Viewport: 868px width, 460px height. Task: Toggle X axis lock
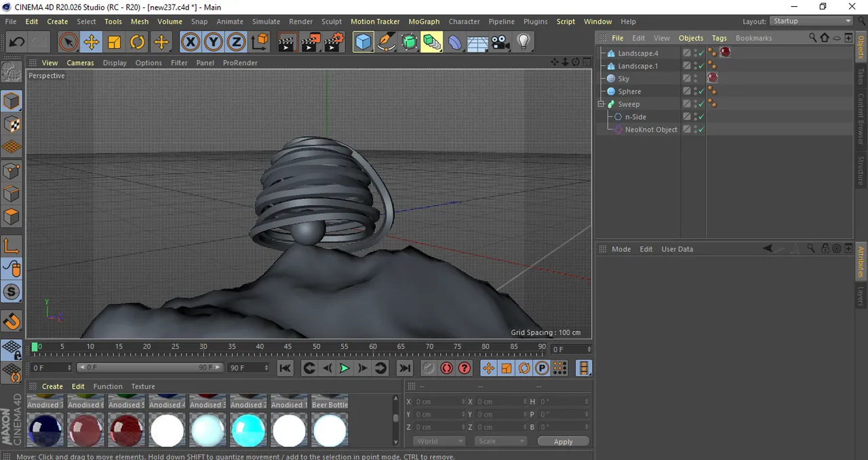click(x=191, y=43)
